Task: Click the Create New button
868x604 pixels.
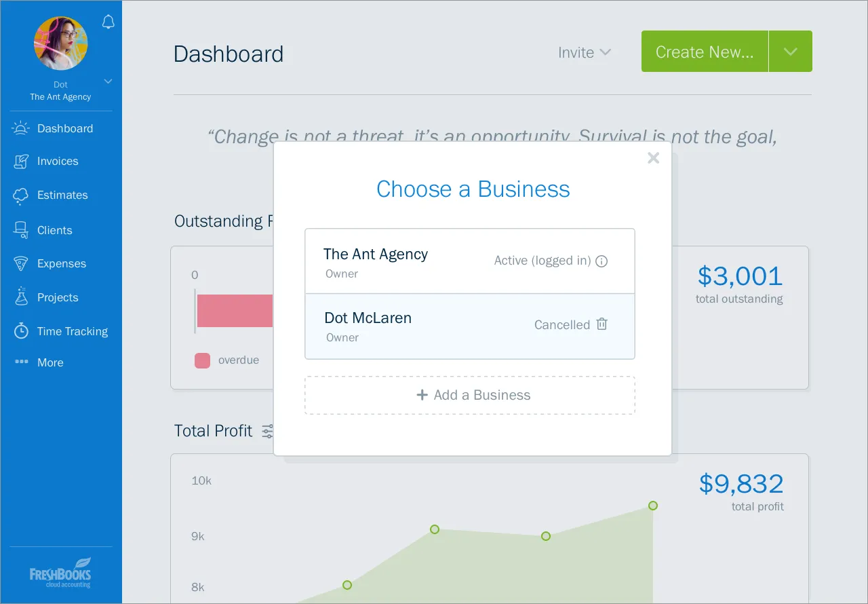Action: pyautogui.click(x=705, y=52)
